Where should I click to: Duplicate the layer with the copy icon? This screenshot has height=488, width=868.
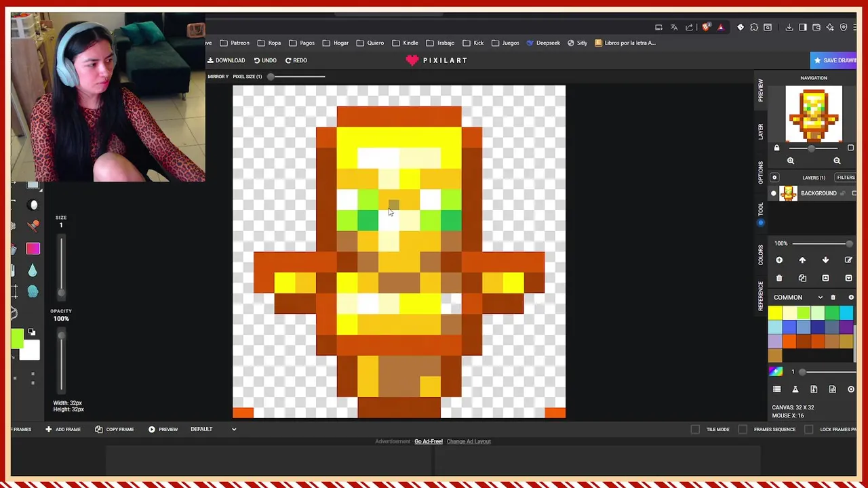tap(802, 278)
